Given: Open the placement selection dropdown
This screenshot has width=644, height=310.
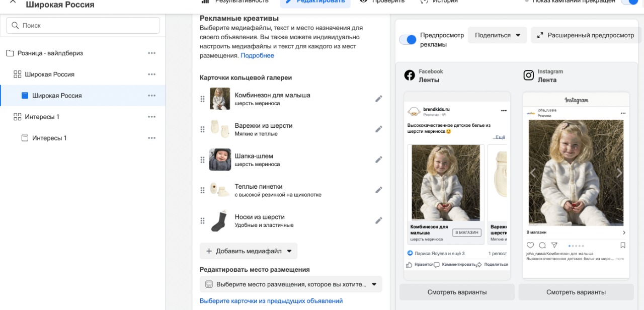Looking at the screenshot, I should (x=291, y=284).
